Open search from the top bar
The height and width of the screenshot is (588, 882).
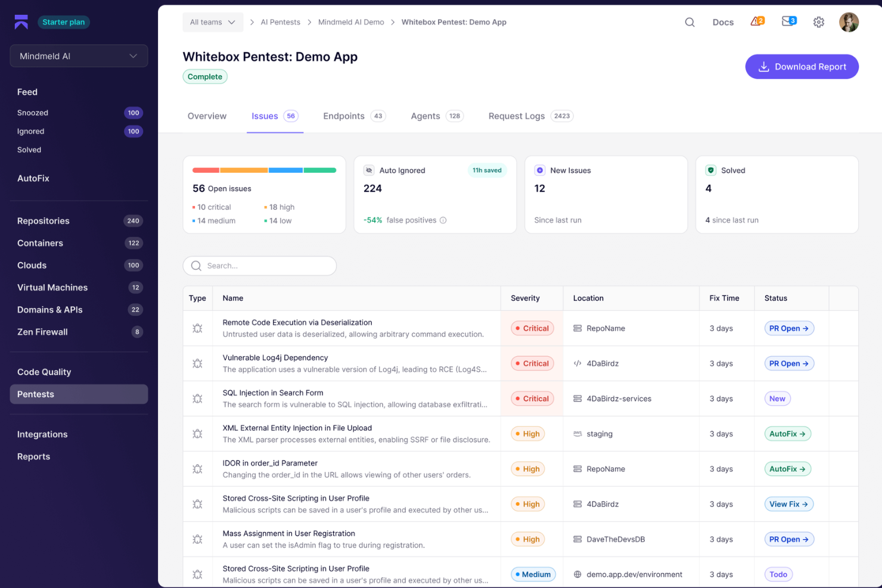[x=690, y=22]
